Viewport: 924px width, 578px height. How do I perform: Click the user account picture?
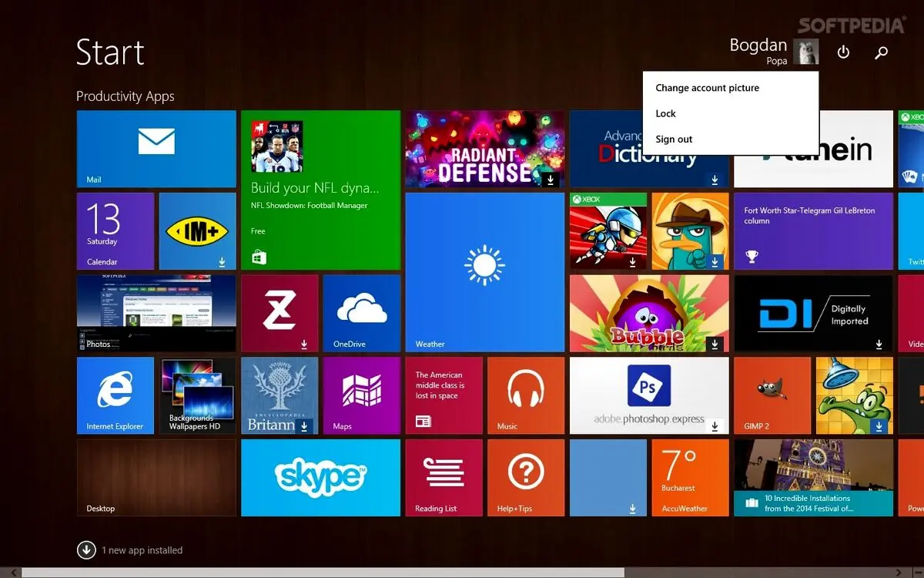pos(806,52)
